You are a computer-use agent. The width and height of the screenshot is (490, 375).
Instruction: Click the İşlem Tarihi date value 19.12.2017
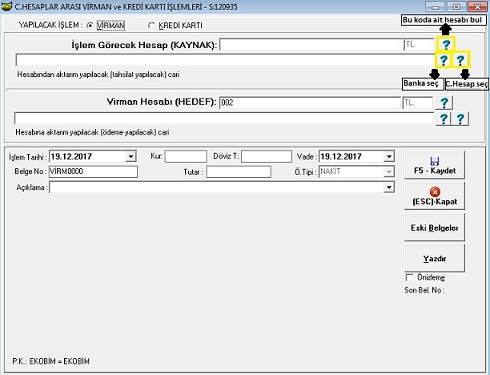pos(71,156)
